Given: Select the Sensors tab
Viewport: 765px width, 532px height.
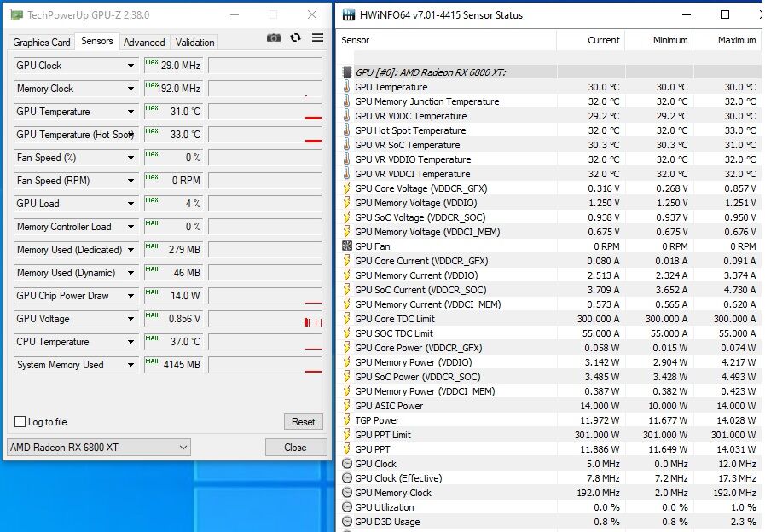Looking at the screenshot, I should coord(96,42).
